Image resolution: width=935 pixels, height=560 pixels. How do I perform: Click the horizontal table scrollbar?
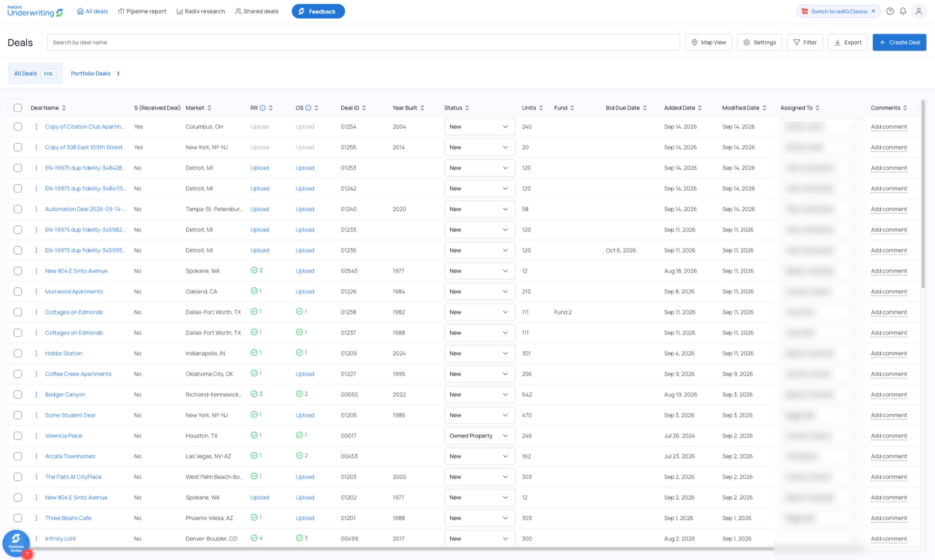(x=391, y=548)
